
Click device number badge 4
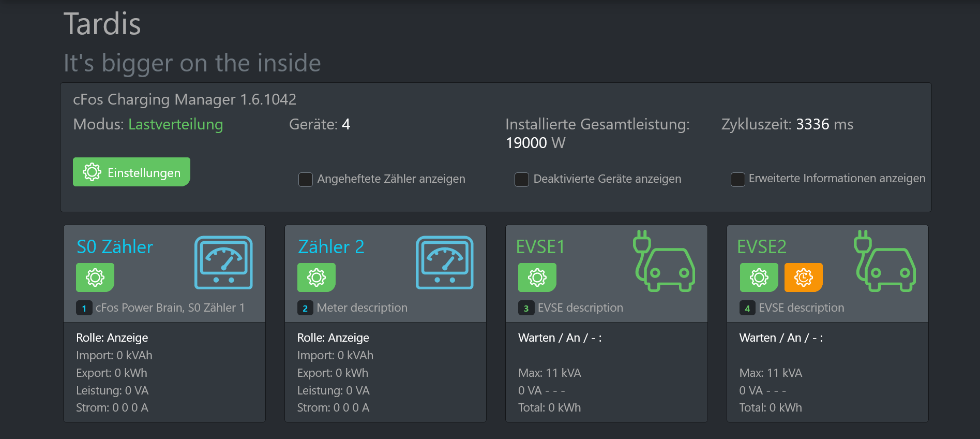coord(747,308)
